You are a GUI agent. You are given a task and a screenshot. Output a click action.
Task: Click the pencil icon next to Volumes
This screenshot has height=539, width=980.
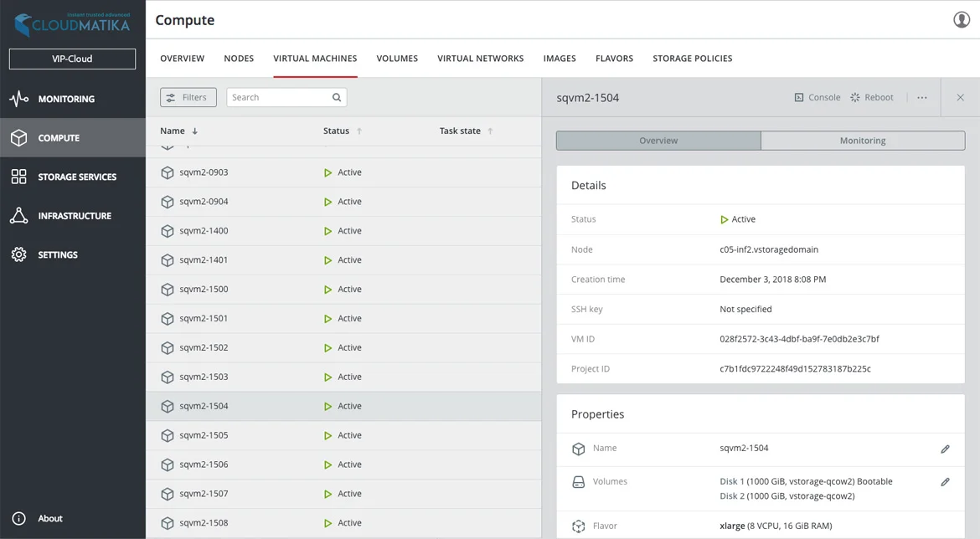coord(945,482)
